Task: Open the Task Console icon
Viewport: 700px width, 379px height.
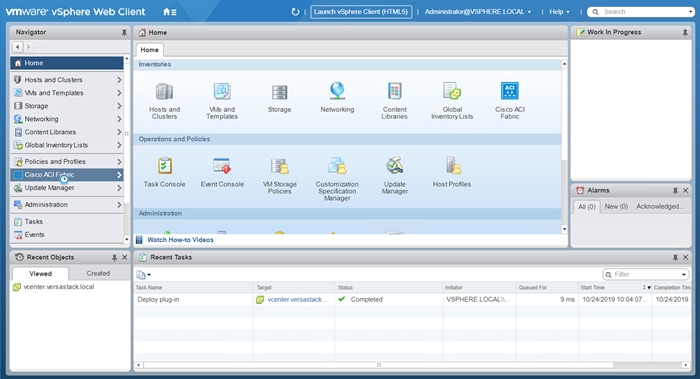Action: (x=164, y=166)
